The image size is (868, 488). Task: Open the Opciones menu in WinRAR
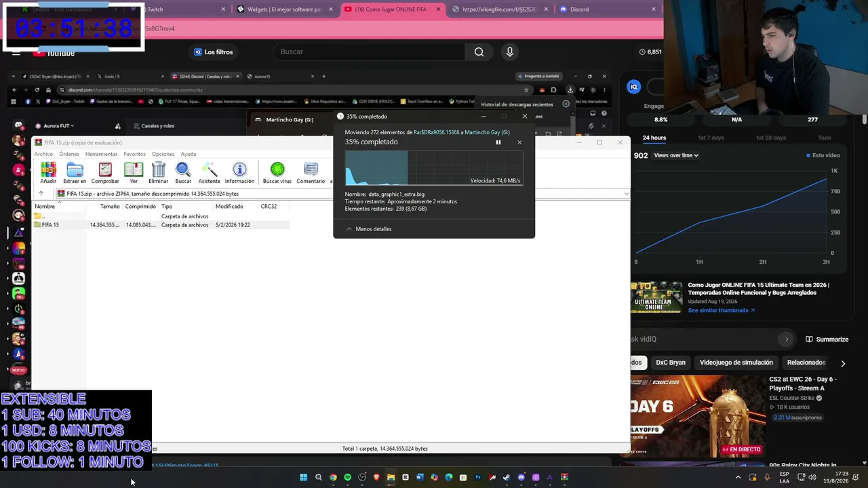point(163,154)
